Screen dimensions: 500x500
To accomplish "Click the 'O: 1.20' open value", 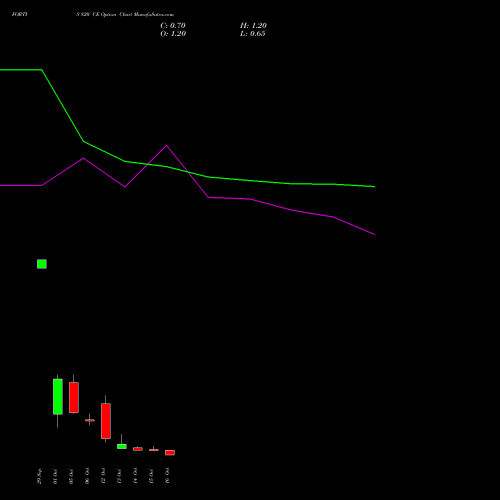I will 173,33.
